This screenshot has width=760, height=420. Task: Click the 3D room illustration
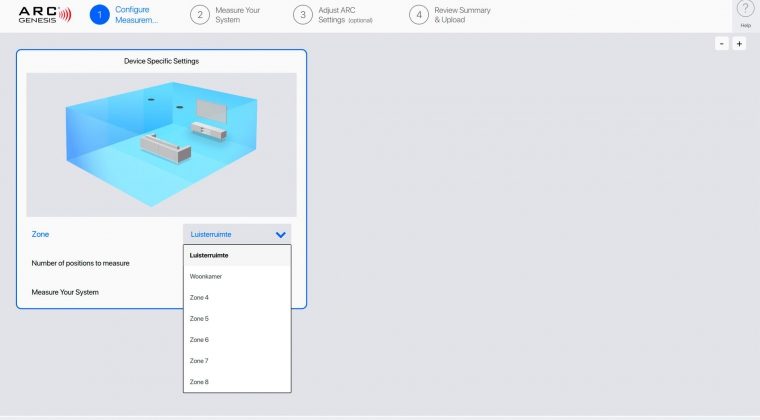pos(161,144)
